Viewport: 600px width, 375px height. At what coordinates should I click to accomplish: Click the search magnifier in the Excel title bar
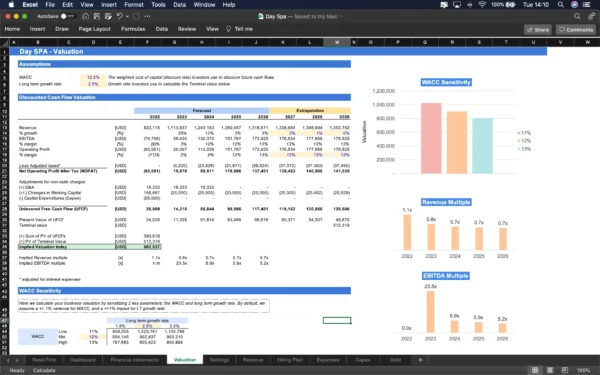click(x=577, y=16)
